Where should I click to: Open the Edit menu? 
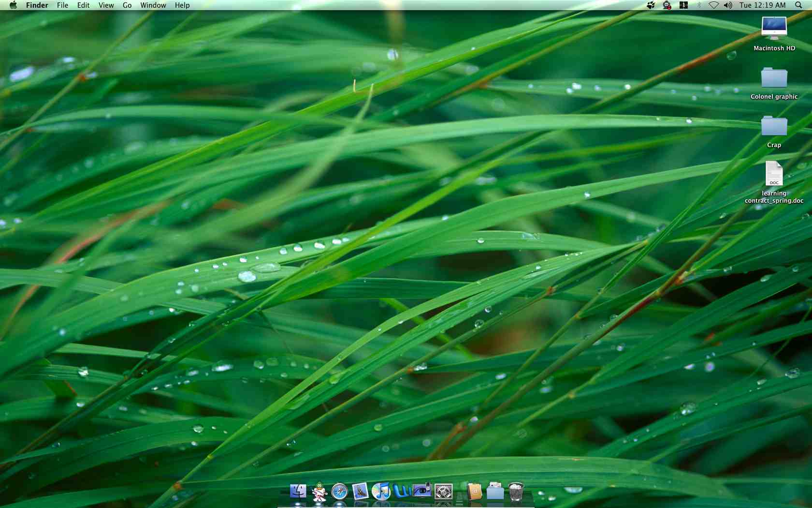[x=83, y=5]
